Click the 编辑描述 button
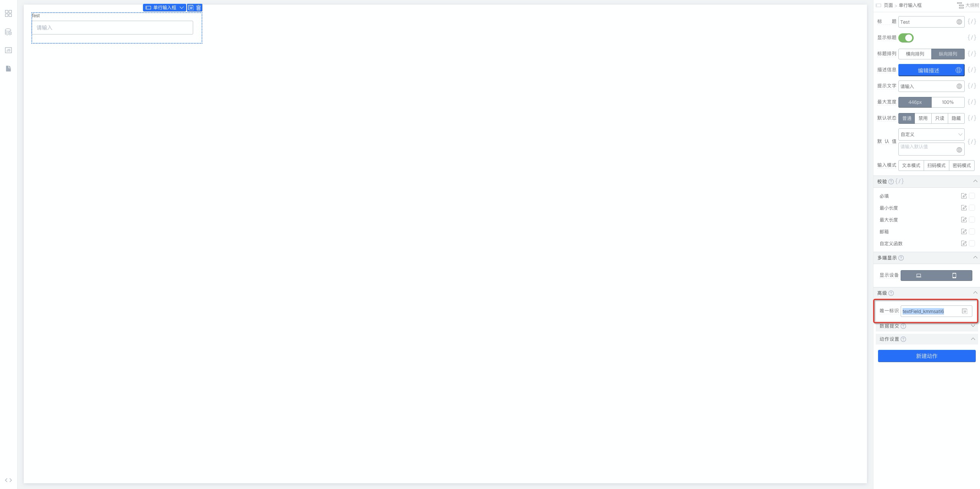This screenshot has width=980, height=489. pos(928,71)
